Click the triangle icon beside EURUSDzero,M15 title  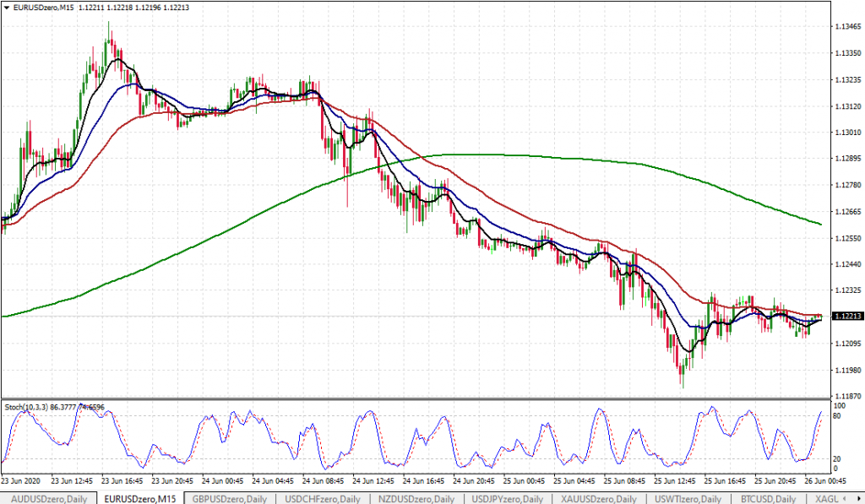coord(7,7)
